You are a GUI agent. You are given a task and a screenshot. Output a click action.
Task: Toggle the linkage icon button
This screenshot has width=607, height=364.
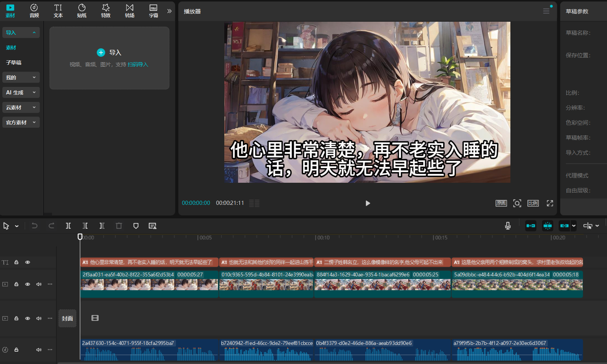pyautogui.click(x=564, y=225)
